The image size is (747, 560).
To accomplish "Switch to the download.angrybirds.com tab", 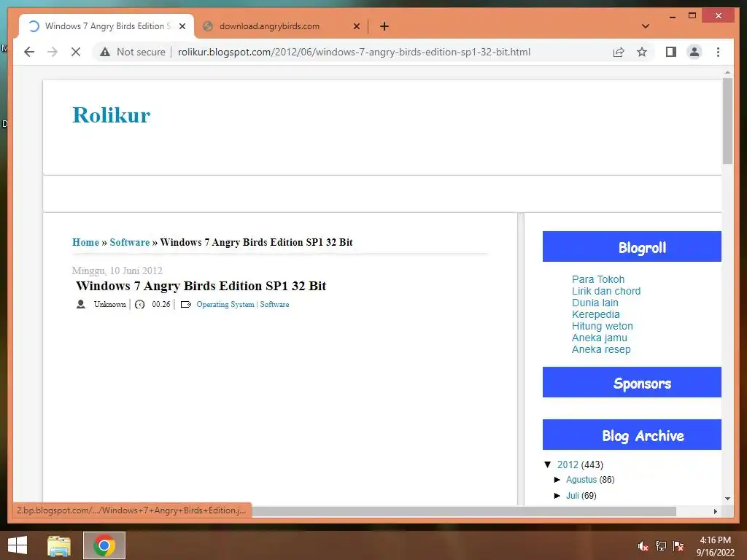I will pos(281,26).
